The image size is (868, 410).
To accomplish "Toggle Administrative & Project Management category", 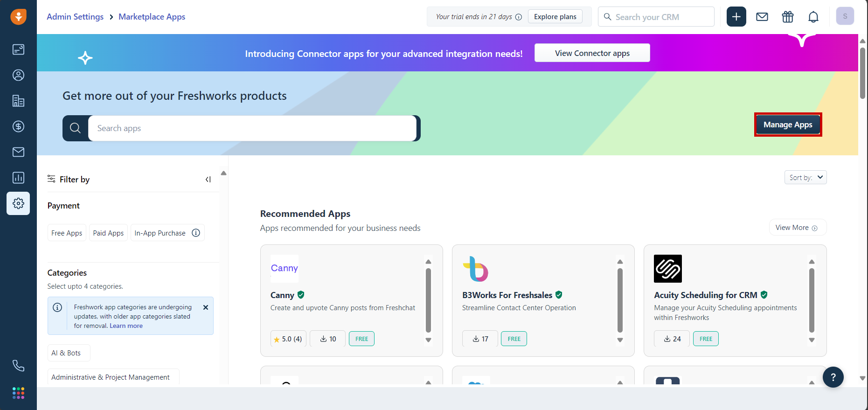I will pos(113,377).
